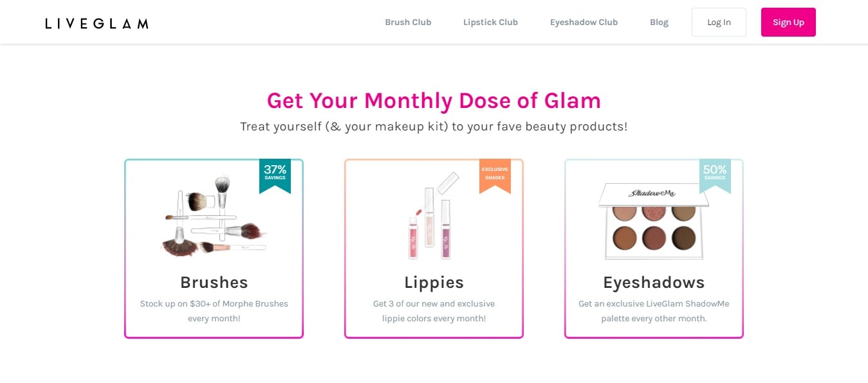Select the 37% savings ribbon badge
This screenshot has width=868, height=383.
point(275,176)
